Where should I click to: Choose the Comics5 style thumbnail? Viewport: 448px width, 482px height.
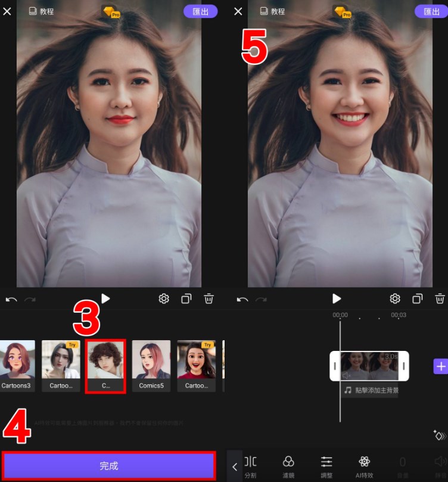(151, 365)
